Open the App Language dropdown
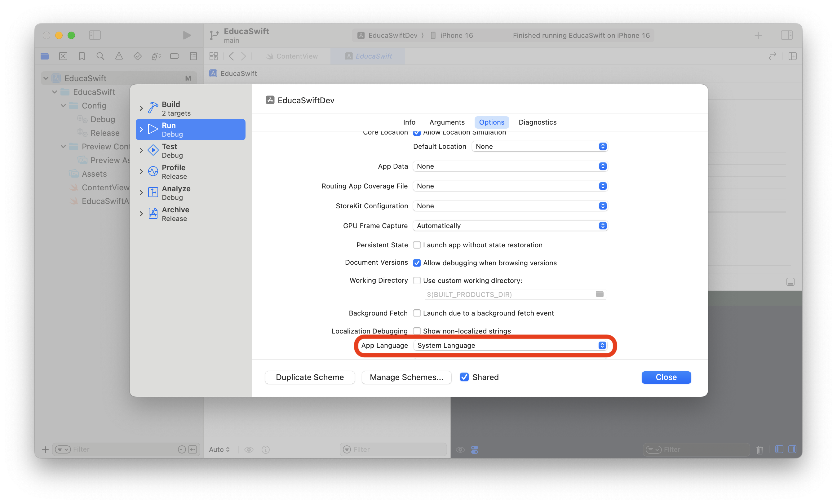The height and width of the screenshot is (504, 837). coord(510,345)
